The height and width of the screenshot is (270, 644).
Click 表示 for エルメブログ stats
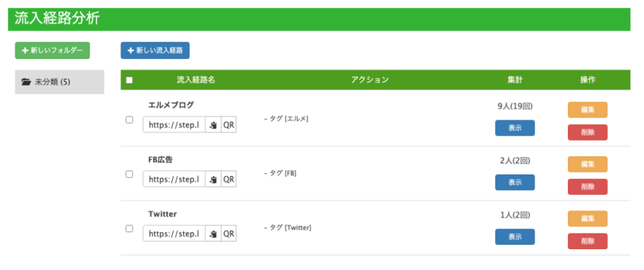click(515, 128)
